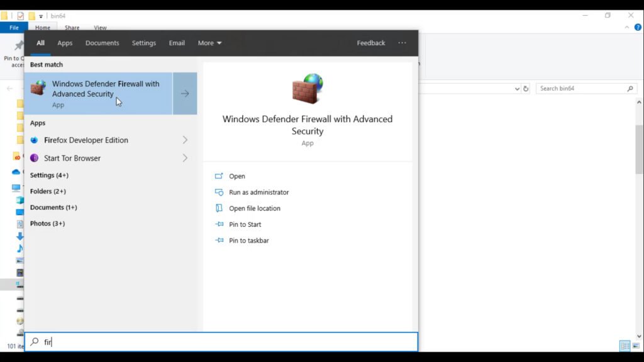644x362 pixels.
Task: Click New folder icon in quick access toolbar
Action: pos(31,16)
